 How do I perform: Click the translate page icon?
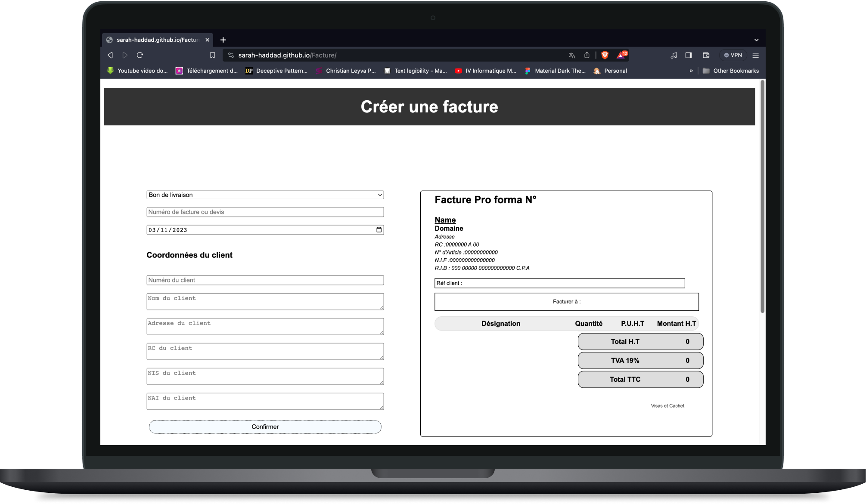(x=572, y=55)
